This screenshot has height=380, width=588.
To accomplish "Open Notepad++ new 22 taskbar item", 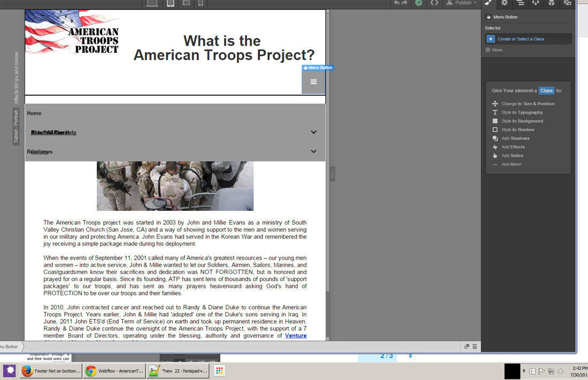I will (x=178, y=371).
